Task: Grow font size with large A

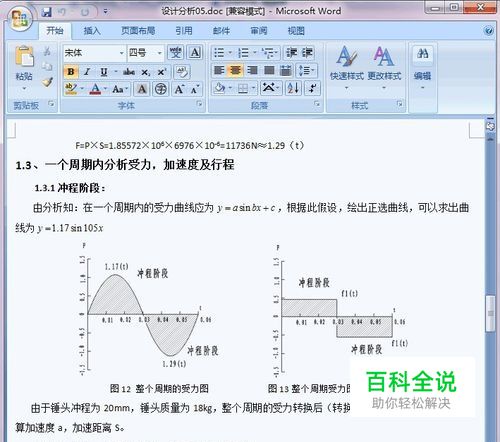Action: (x=179, y=89)
